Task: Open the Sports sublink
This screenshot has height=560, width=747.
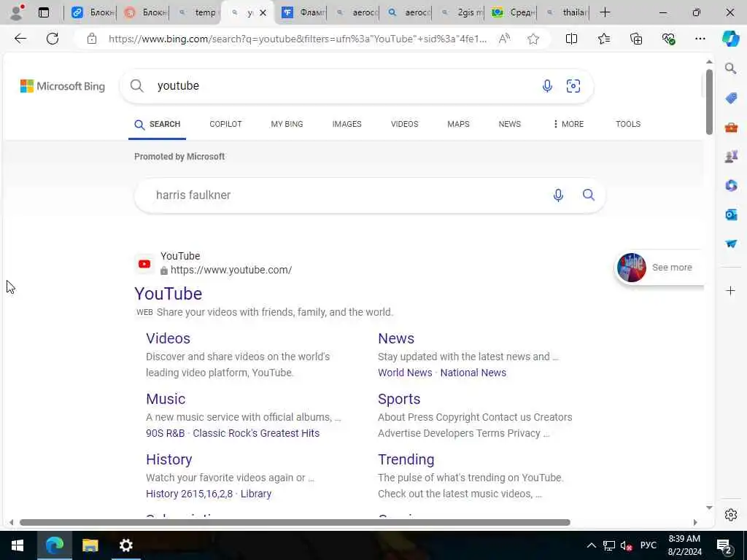Action: click(399, 399)
